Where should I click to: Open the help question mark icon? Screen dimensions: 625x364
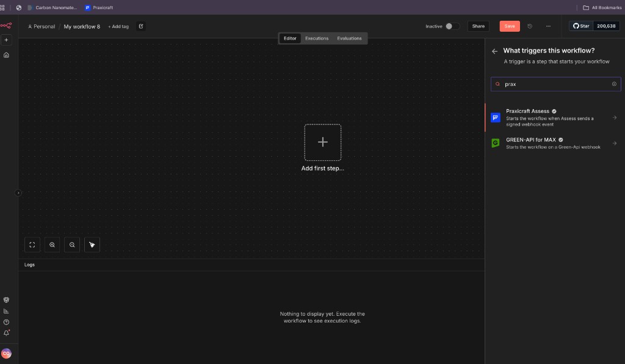click(6, 322)
